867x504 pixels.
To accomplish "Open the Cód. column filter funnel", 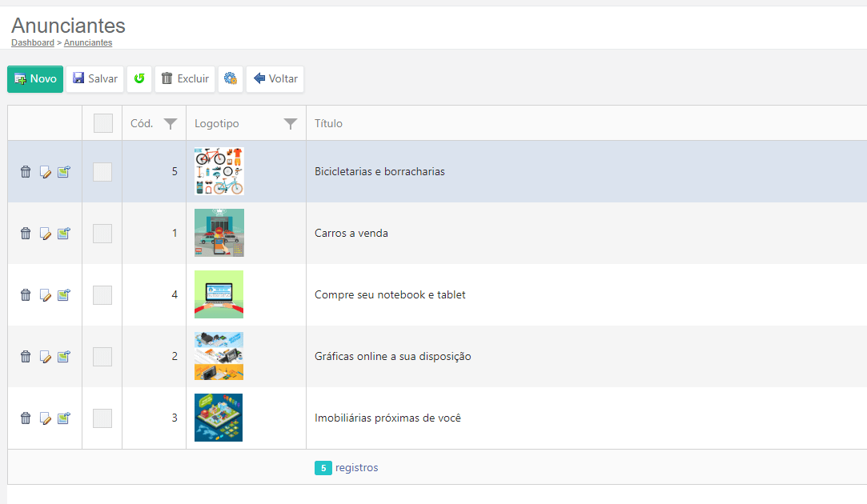I will point(170,124).
